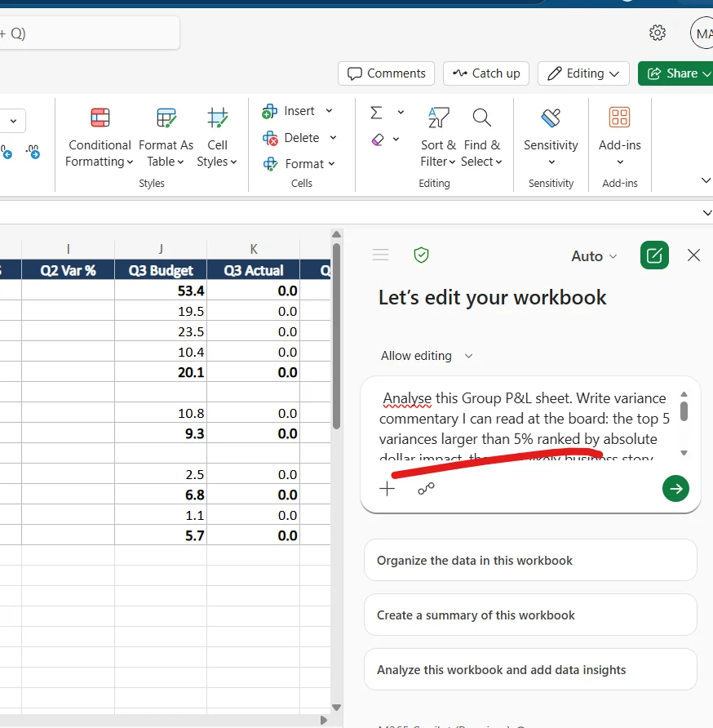Select the cell with value 5.7
This screenshot has height=728, width=713.
tap(161, 535)
